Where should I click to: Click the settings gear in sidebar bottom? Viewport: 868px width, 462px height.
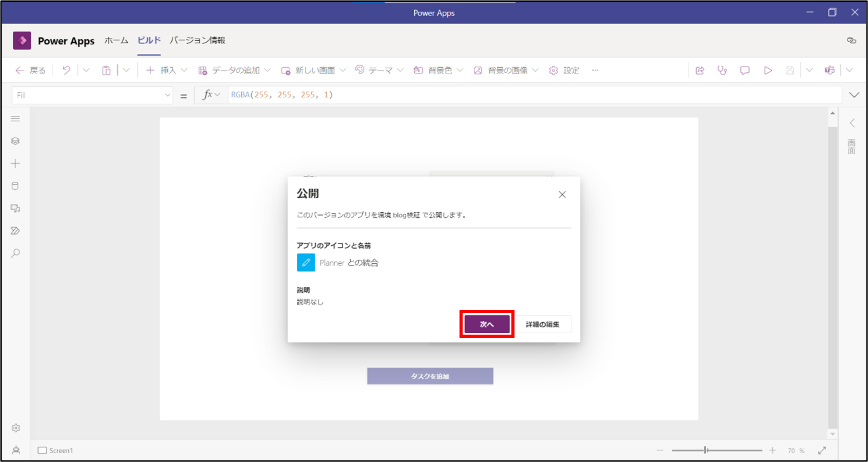click(16, 428)
